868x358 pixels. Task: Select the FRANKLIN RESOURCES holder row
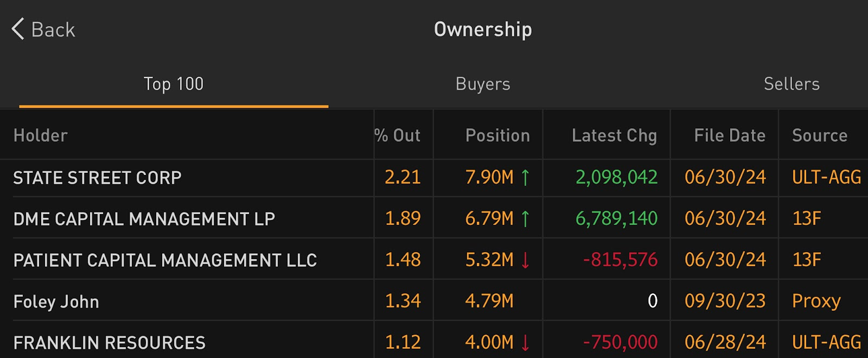coord(434,341)
